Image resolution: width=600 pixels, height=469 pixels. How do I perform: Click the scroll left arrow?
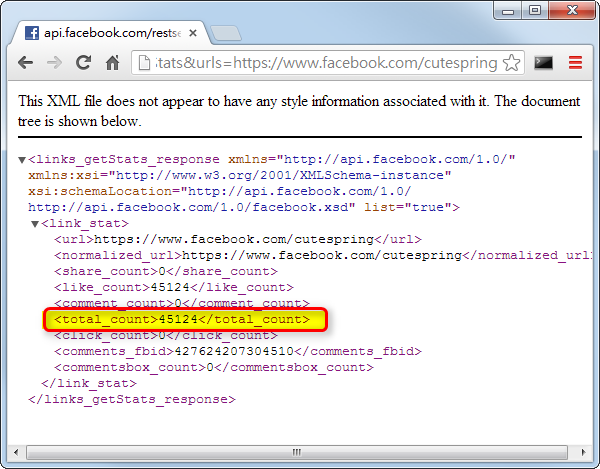click(x=16, y=452)
